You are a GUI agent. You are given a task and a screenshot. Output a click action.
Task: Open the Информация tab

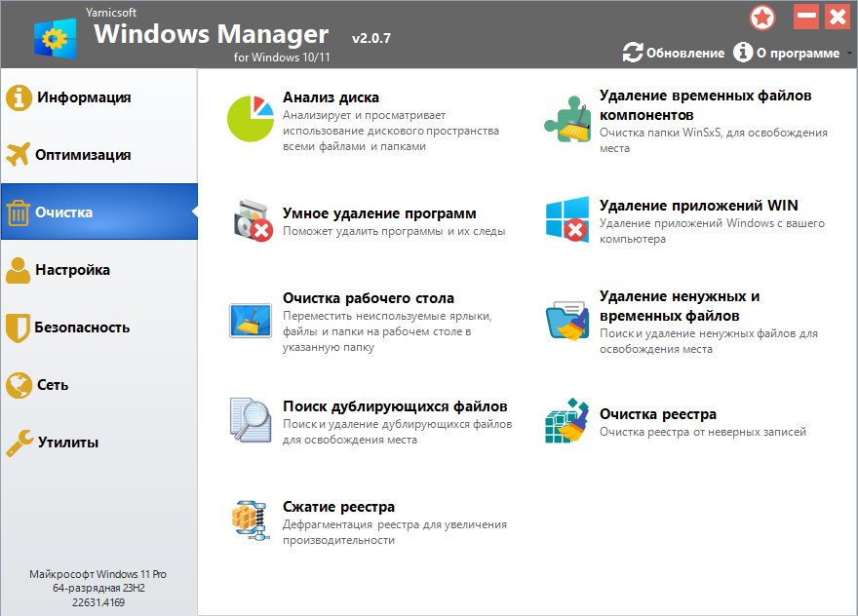coord(83,97)
